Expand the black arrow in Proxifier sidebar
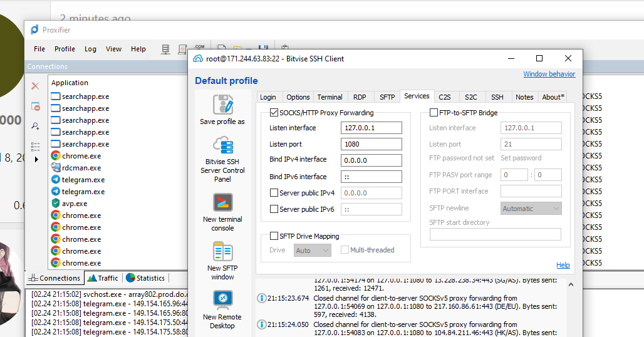 [36, 159]
